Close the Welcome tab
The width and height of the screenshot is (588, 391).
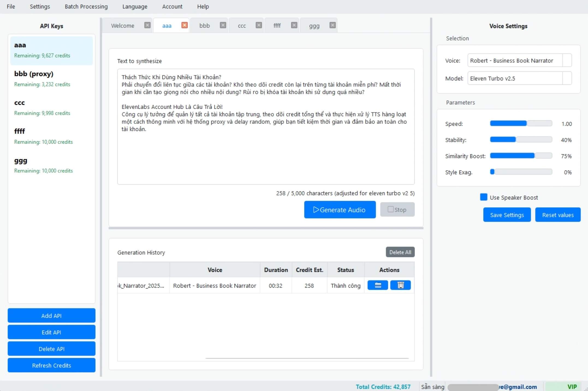(147, 25)
